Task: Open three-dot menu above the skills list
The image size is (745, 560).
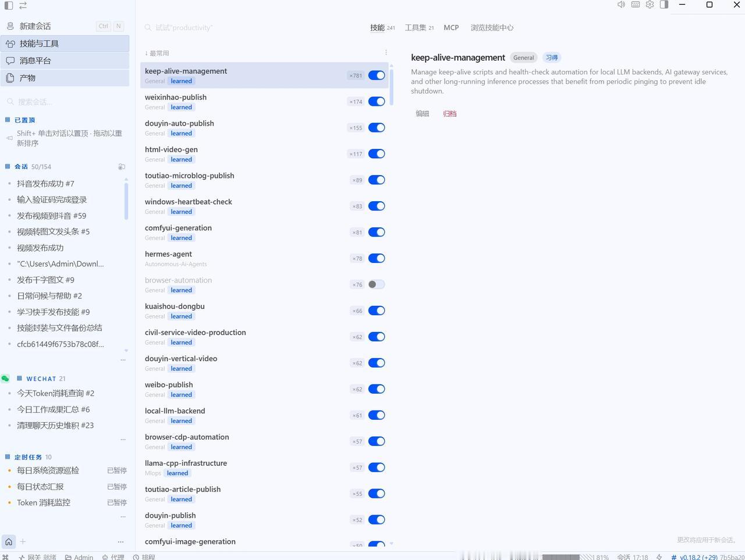Action: (x=386, y=52)
